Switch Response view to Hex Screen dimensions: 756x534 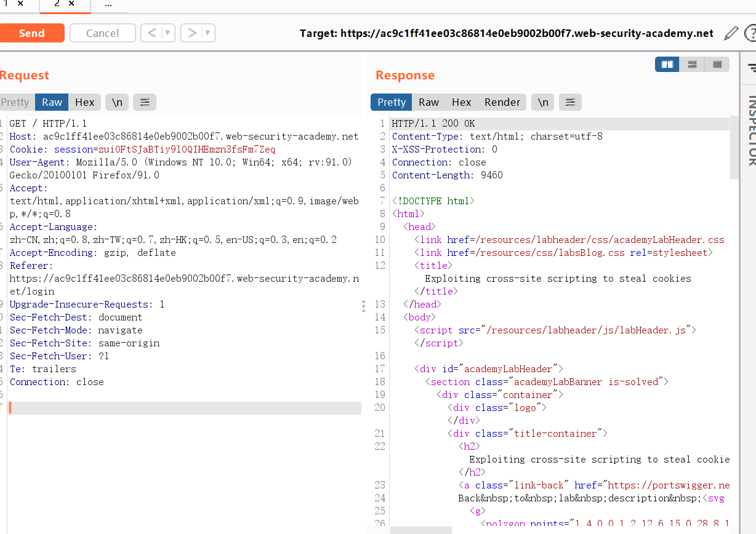pos(462,102)
